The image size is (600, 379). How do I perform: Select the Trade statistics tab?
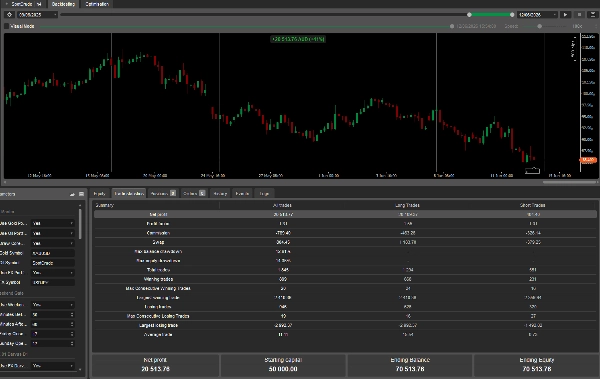point(129,193)
